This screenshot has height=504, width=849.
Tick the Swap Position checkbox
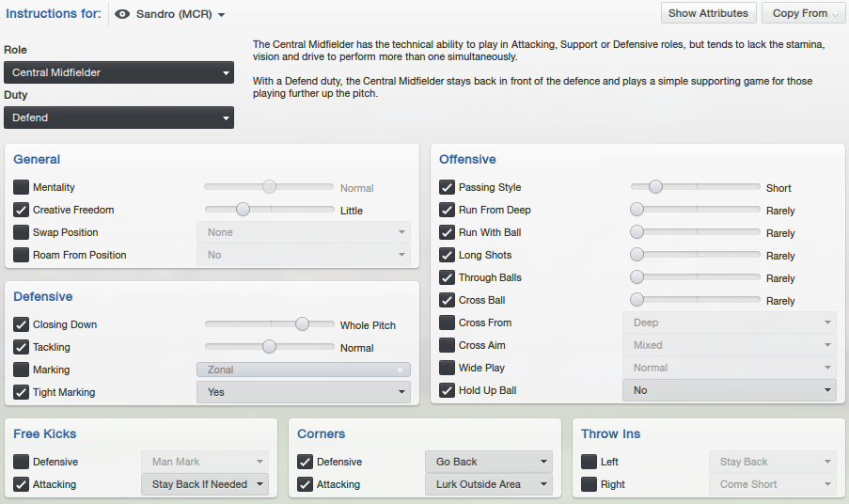pyautogui.click(x=21, y=232)
